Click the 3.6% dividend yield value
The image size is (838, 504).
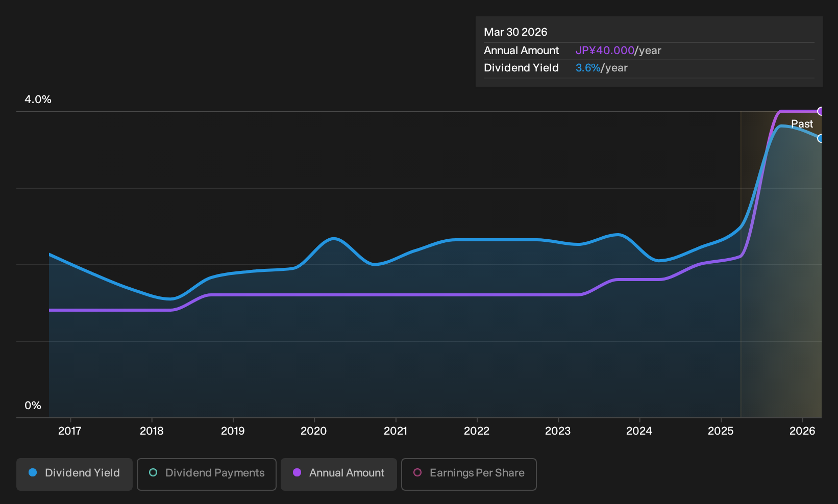(588, 68)
